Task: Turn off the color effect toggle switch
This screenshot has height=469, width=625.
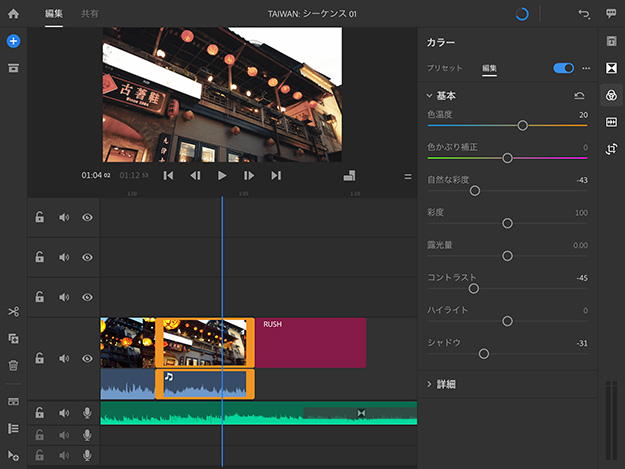Action: 563,68
